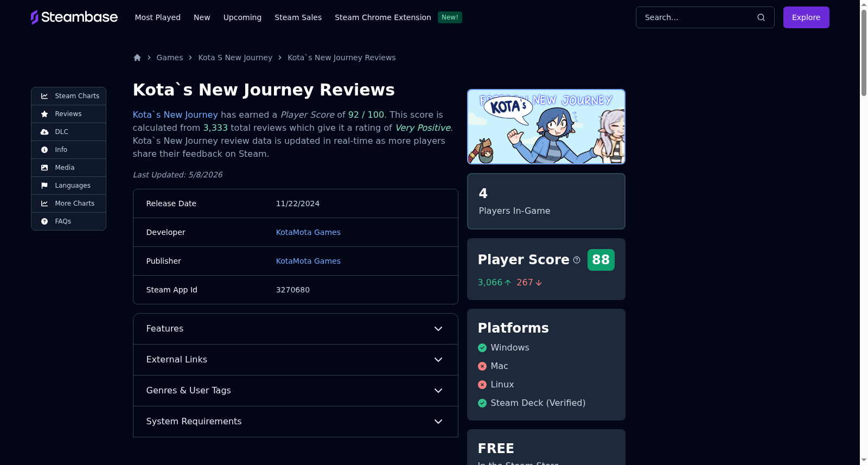Click the 267 negative review count
This screenshot has width=868, height=465.
pos(525,283)
